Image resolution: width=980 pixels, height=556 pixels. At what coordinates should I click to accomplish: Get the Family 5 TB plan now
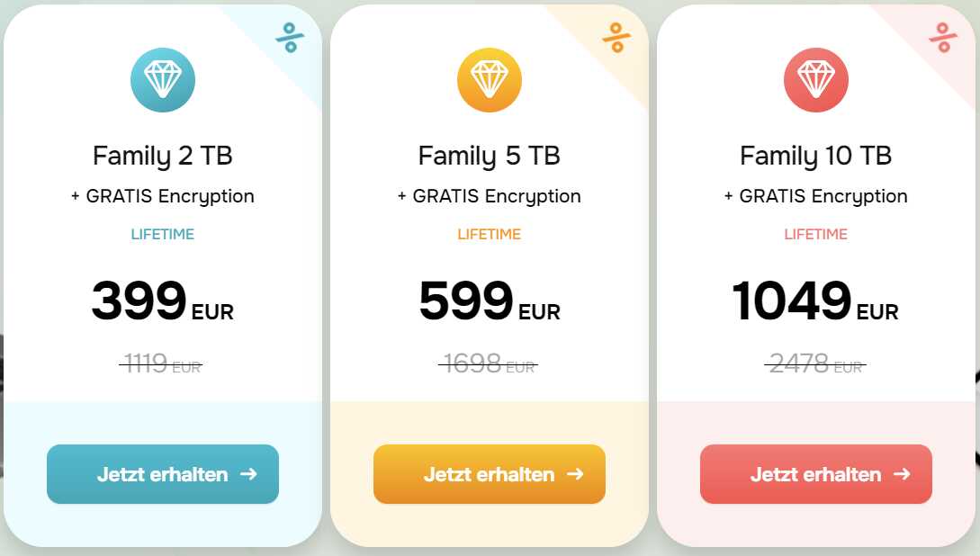coord(490,474)
